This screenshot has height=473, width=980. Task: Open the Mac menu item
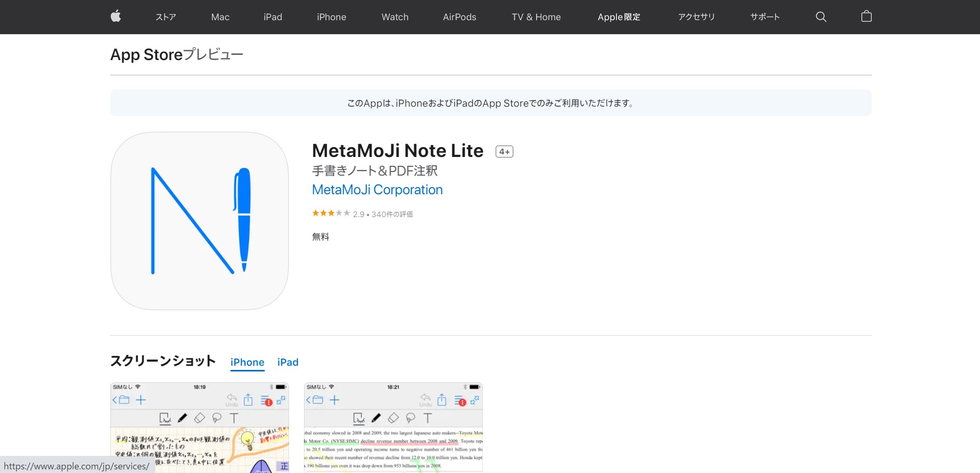point(220,17)
